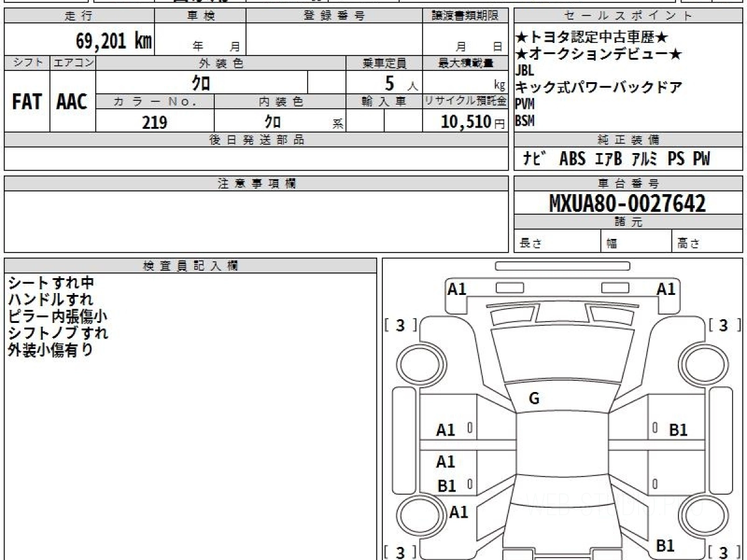Click the 最大積載量 header
The width and height of the screenshot is (747, 560).
[x=465, y=63]
